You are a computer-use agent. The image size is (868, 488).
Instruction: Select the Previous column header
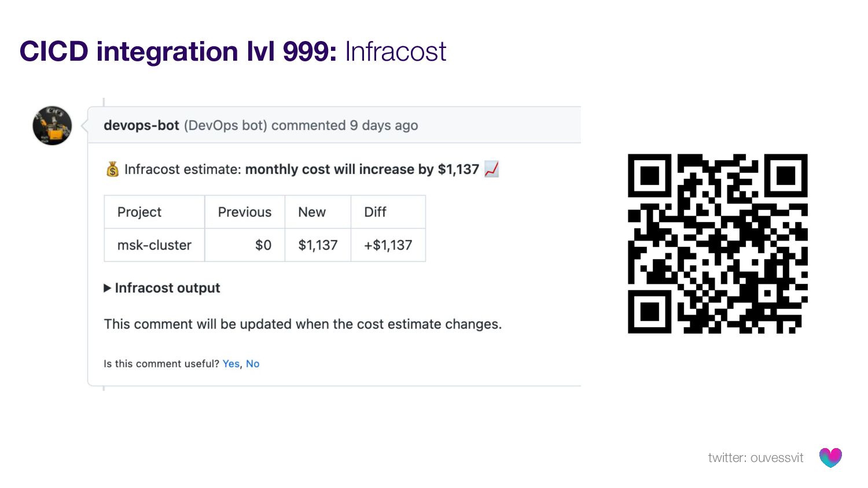coord(244,212)
